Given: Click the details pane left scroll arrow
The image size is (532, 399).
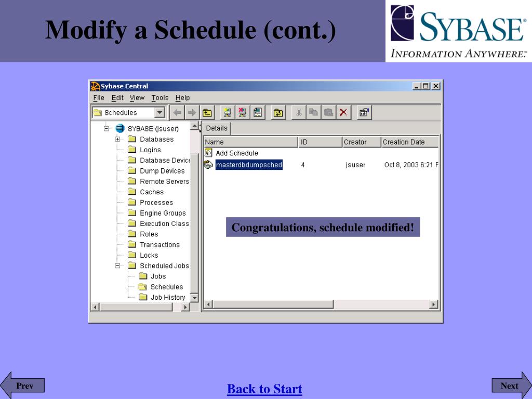Looking at the screenshot, I should point(209,304).
